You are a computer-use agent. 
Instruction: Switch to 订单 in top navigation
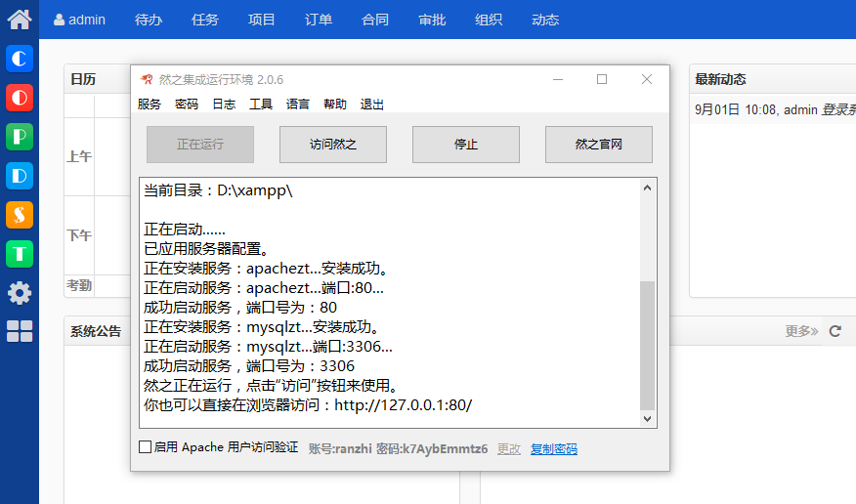(319, 20)
